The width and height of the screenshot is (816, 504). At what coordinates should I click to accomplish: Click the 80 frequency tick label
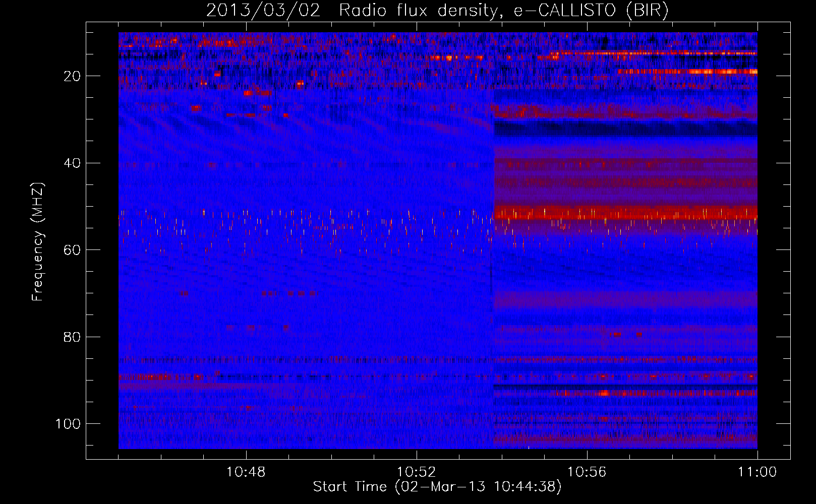(x=73, y=337)
